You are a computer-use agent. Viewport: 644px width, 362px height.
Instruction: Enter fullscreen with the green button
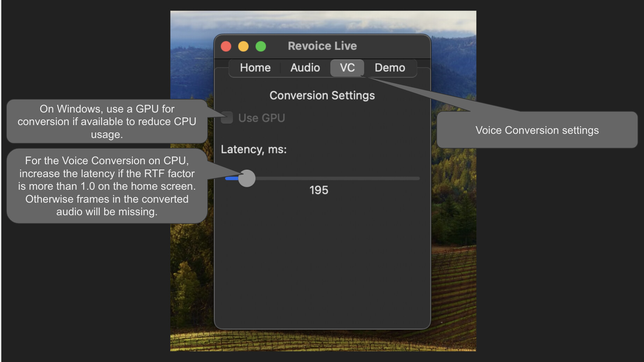[260, 46]
